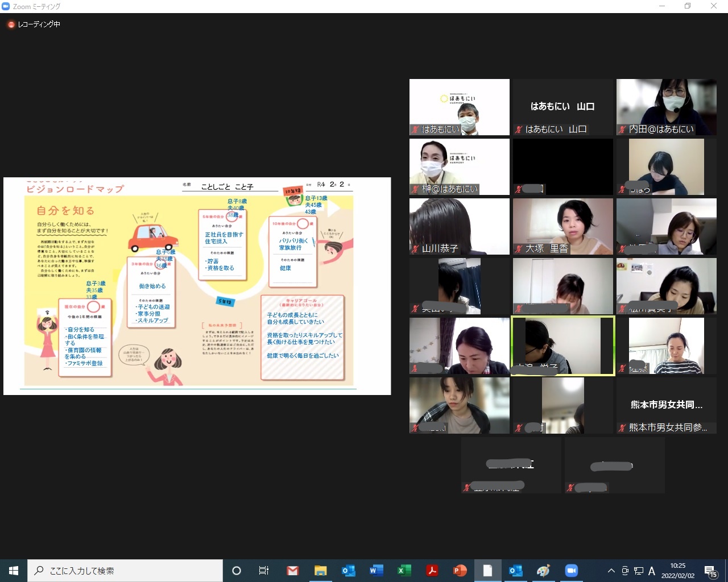This screenshot has width=728, height=582.
Task: Open the notification center with 15 alerts
Action: tap(710, 571)
